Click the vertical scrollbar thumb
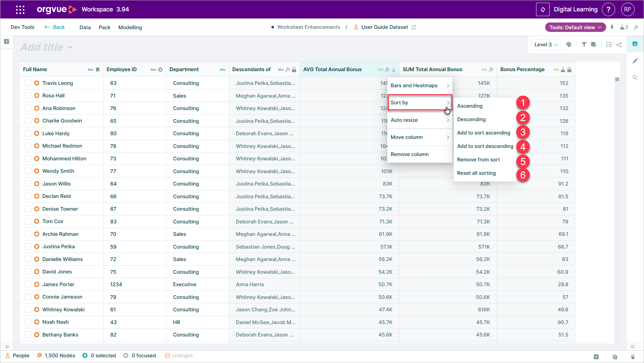 tap(617, 80)
